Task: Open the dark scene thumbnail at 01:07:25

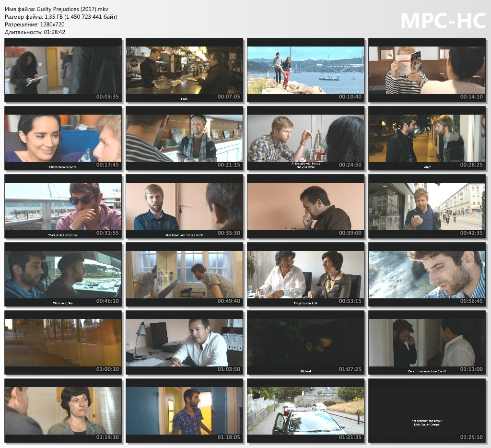Action: (305, 343)
